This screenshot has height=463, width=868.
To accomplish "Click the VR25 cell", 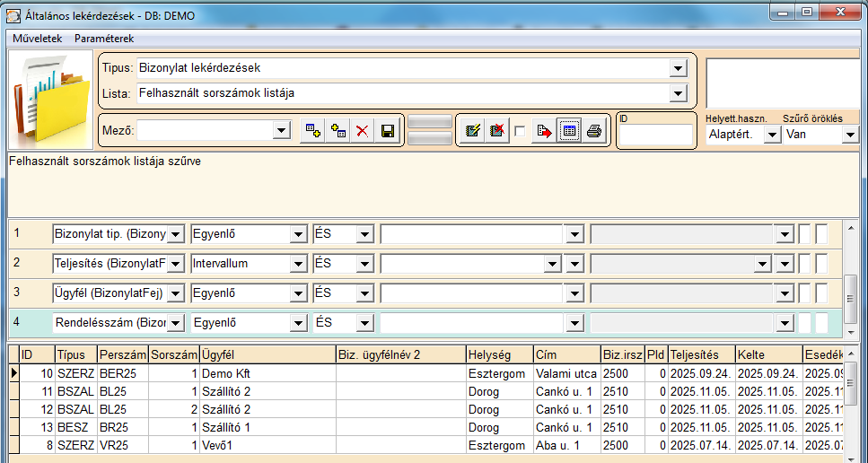I will pos(123,446).
